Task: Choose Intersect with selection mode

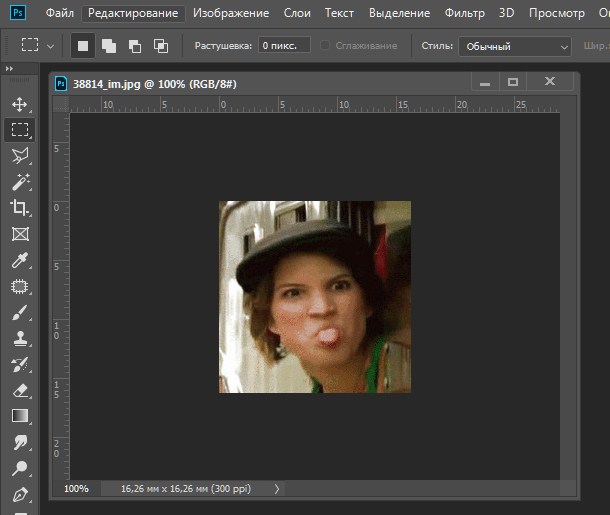Action: coord(161,46)
